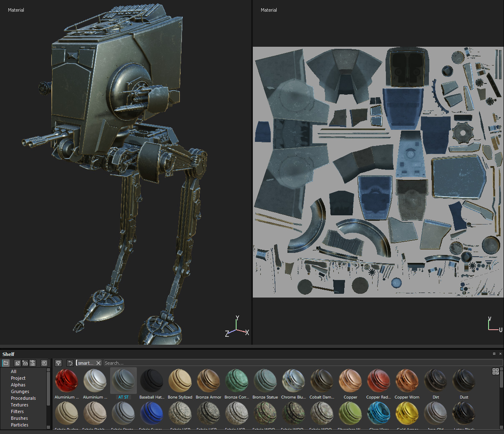Image resolution: width=504 pixels, height=434 pixels.
Task: Select the Bone Stylized smart material
Action: click(180, 384)
